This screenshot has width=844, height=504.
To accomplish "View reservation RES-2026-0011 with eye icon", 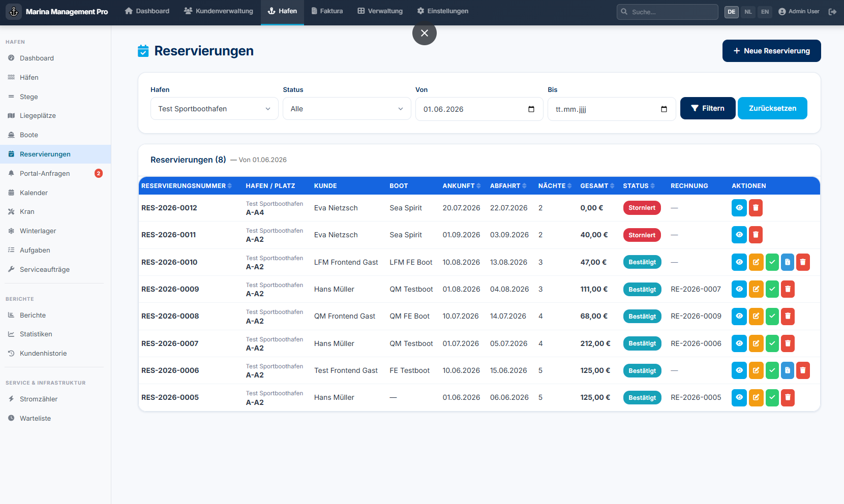I will coord(739,235).
